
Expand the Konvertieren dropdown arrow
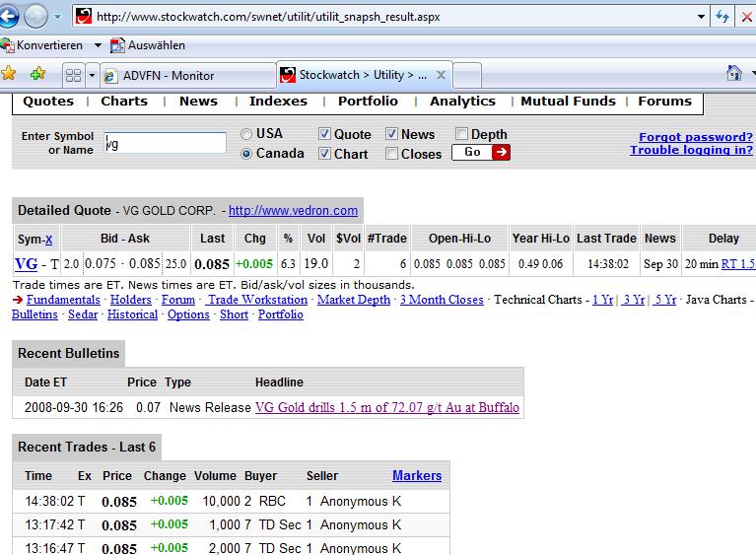[98, 45]
